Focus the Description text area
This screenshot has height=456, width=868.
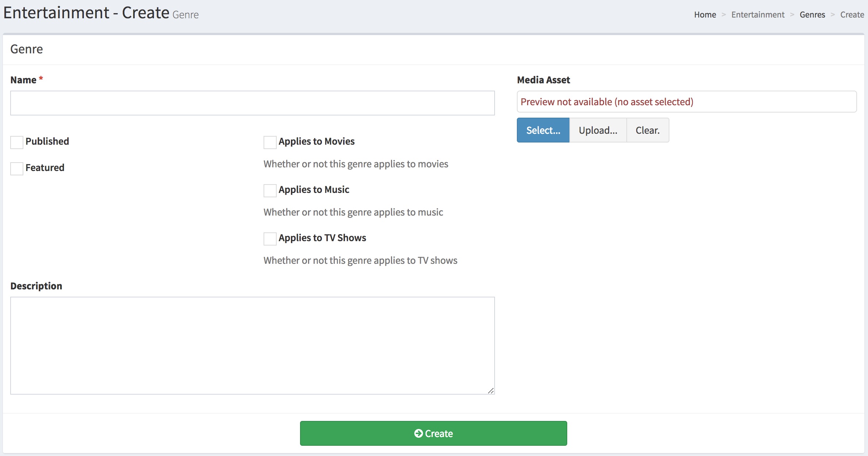tap(252, 345)
